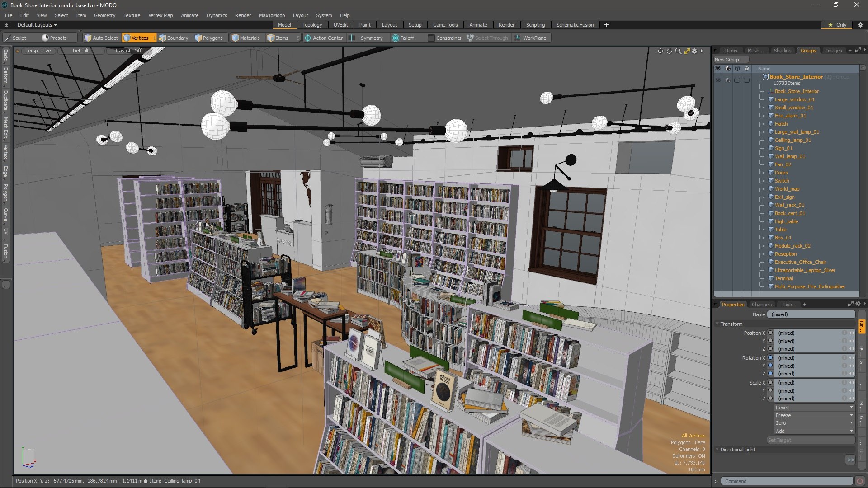Image resolution: width=868 pixels, height=488 pixels.
Task: Click the Position X value slider arrows
Action: tap(852, 333)
